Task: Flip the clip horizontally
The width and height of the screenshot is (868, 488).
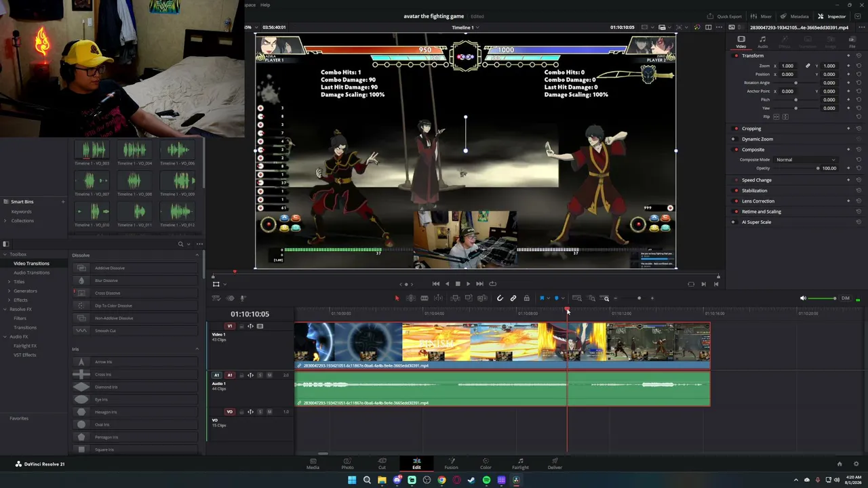Action: pyautogui.click(x=777, y=117)
